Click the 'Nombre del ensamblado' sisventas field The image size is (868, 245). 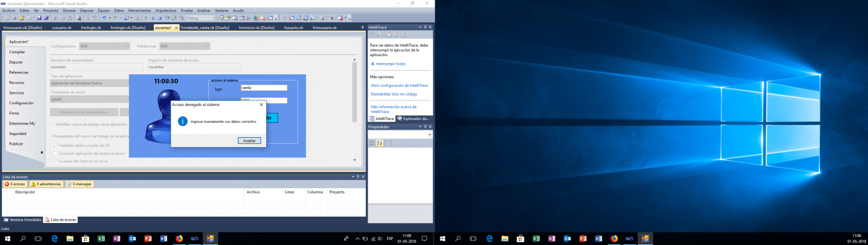(x=98, y=67)
